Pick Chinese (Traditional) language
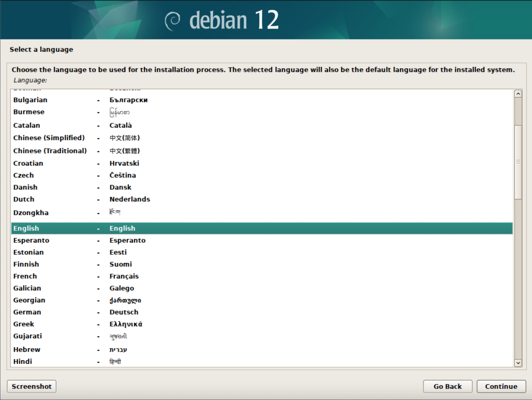This screenshot has height=400, width=532. (50, 151)
